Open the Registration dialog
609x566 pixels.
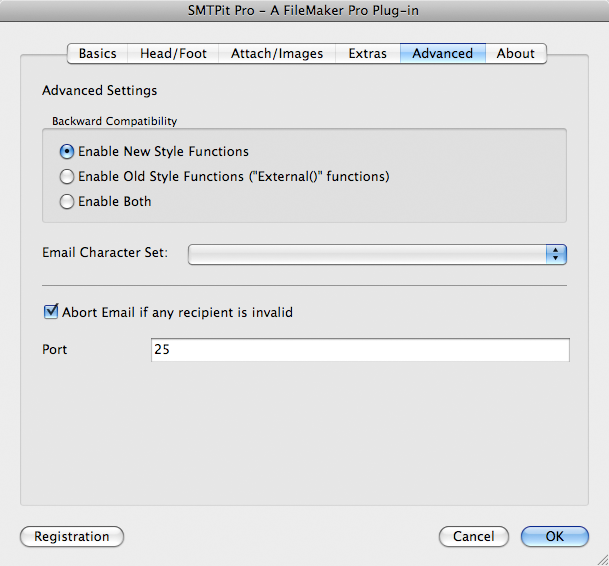click(72, 536)
